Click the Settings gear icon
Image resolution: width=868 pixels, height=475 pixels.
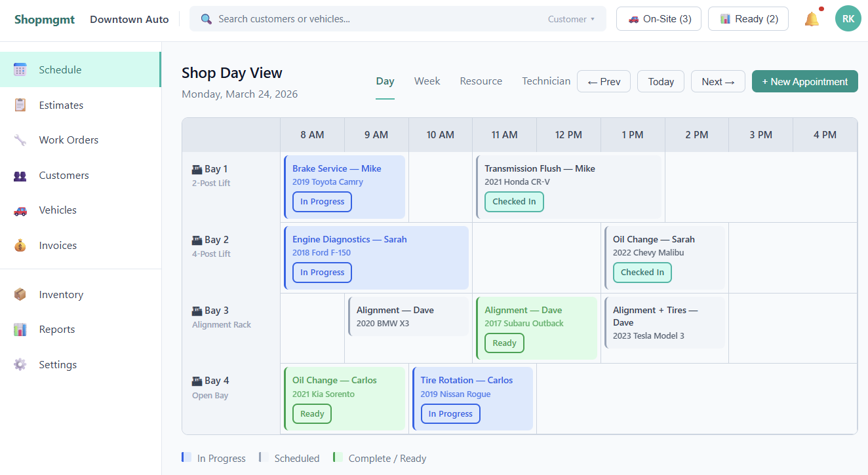pyautogui.click(x=20, y=365)
